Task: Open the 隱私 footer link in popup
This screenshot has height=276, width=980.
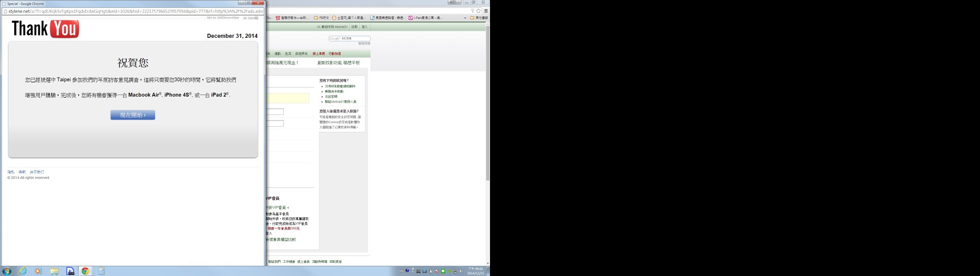Action: 11,172
